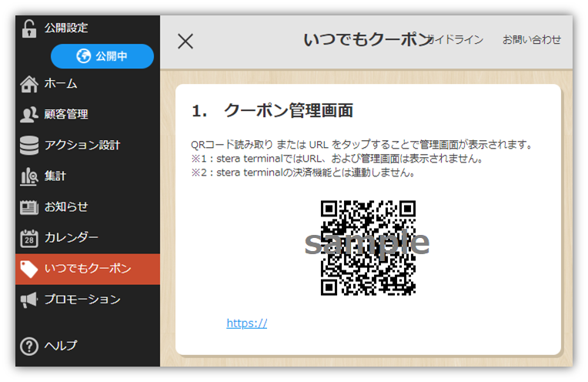Screen dimensions: 588x382
Task: Select the 集計 sidebar entry
Action: tap(88, 176)
